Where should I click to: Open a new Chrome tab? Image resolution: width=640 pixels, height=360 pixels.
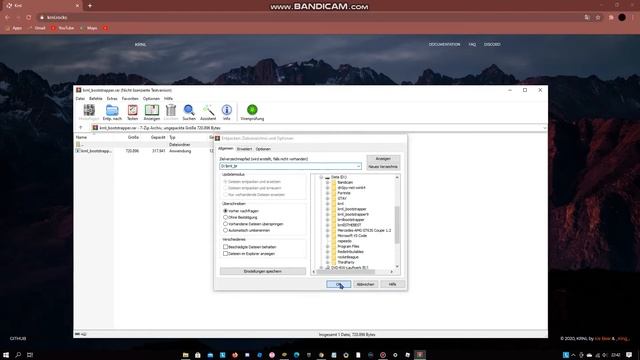pos(90,6)
